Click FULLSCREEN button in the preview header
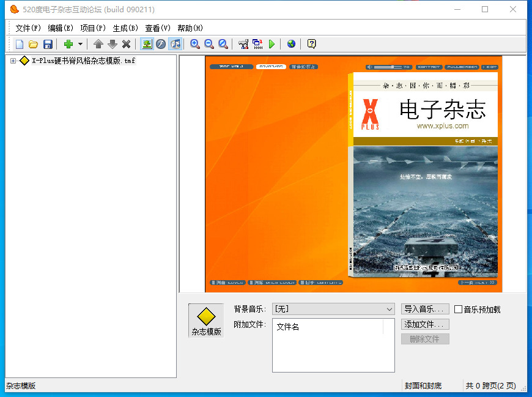Image resolution: width=532 pixels, height=397 pixels. 462,67
